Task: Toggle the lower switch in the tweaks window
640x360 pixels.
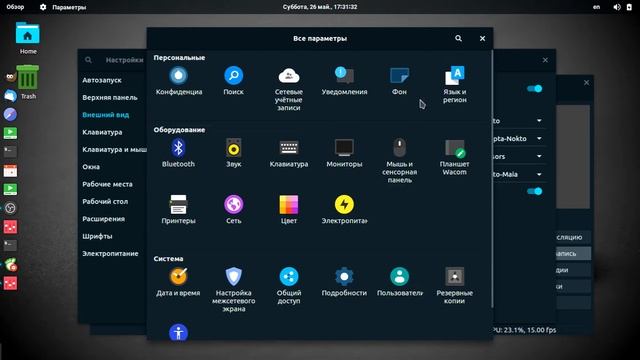Action: [534, 191]
